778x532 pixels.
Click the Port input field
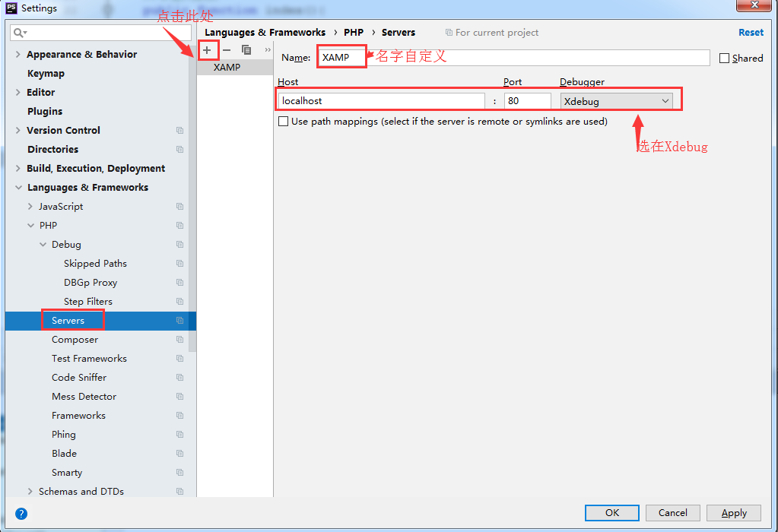[x=527, y=101]
